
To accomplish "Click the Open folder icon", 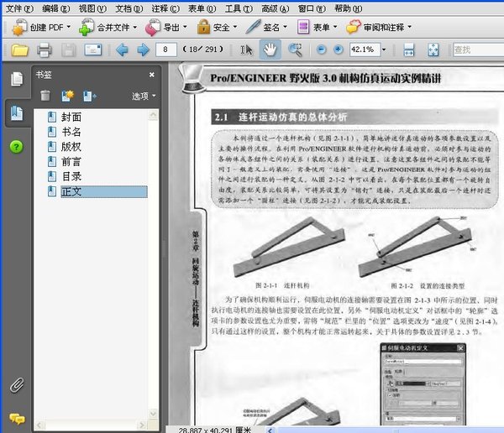I will point(19,50).
